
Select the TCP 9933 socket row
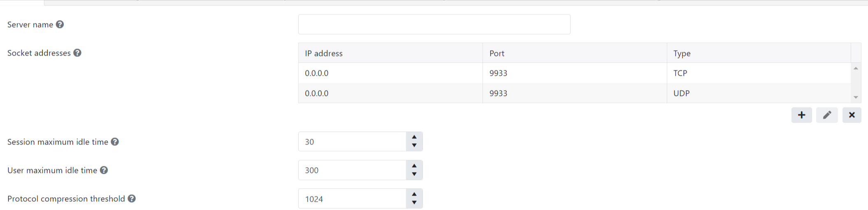click(574, 73)
